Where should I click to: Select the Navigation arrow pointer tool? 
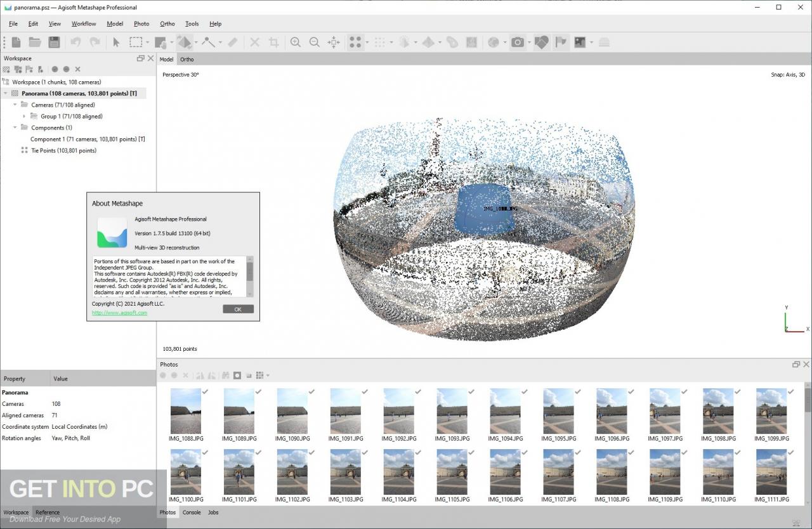pyautogui.click(x=116, y=42)
